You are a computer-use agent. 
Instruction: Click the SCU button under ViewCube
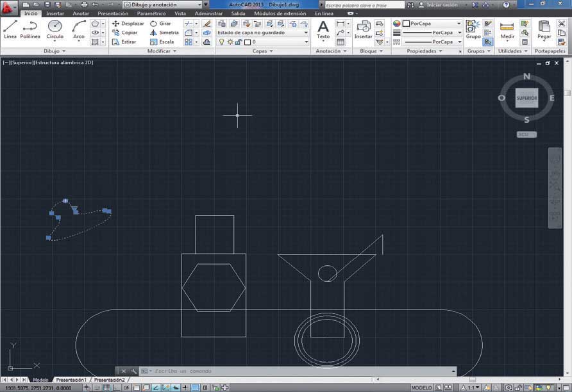[526, 135]
